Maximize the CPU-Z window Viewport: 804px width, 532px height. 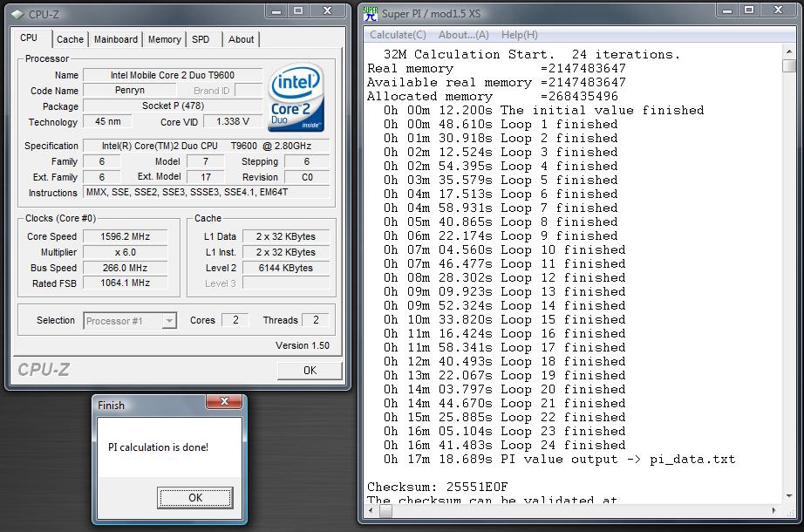click(298, 11)
